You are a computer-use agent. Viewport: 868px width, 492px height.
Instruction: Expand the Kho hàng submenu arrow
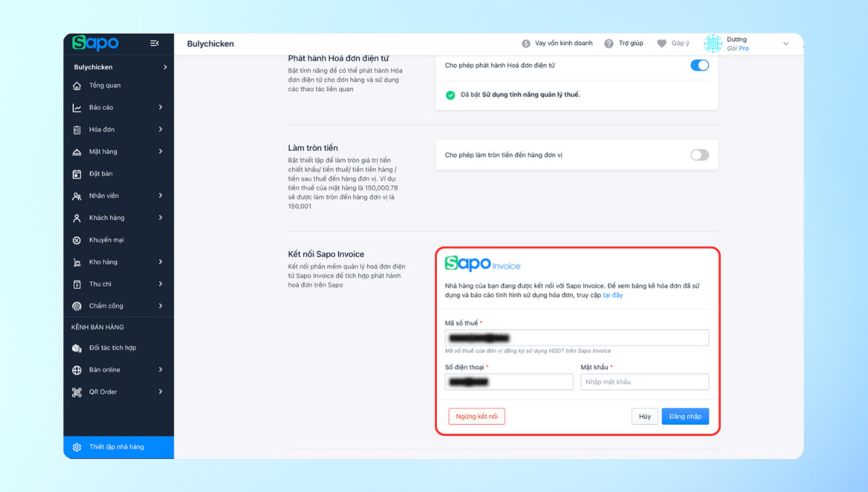coord(161,262)
